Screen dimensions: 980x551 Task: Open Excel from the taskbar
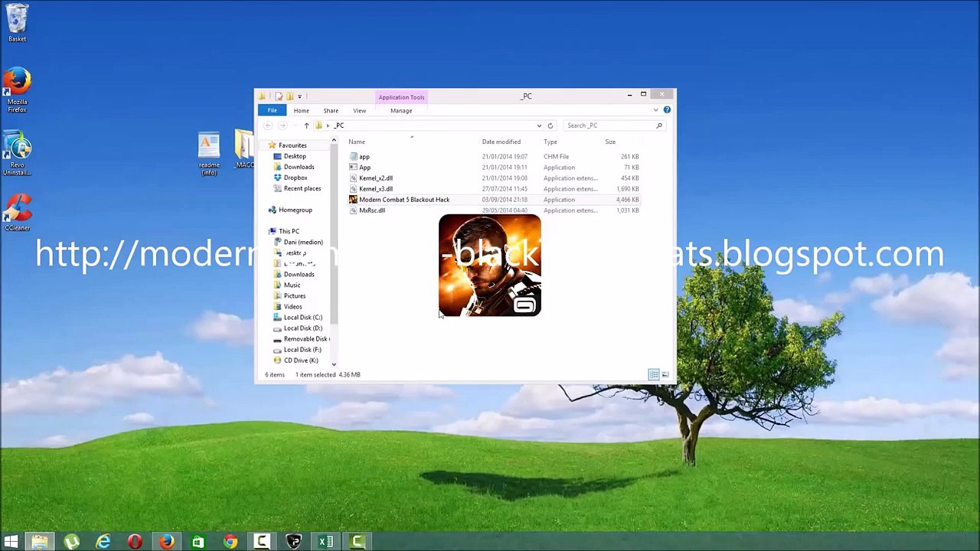pos(325,542)
